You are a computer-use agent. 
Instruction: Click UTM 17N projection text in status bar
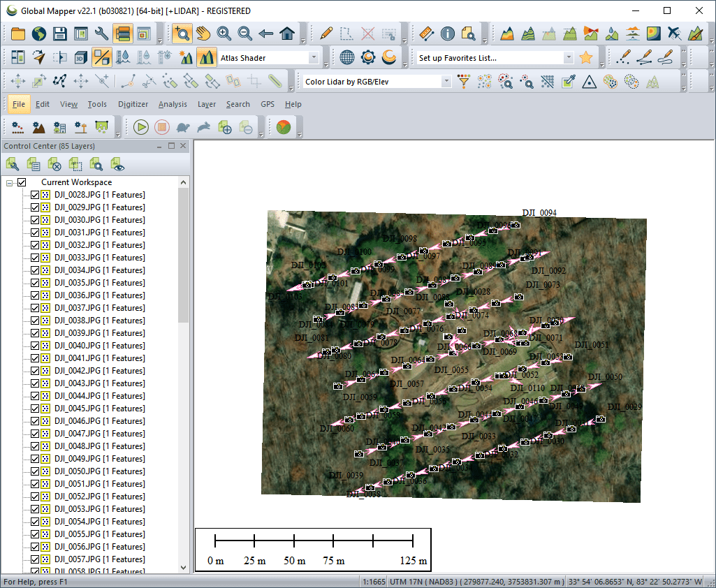[476, 582]
